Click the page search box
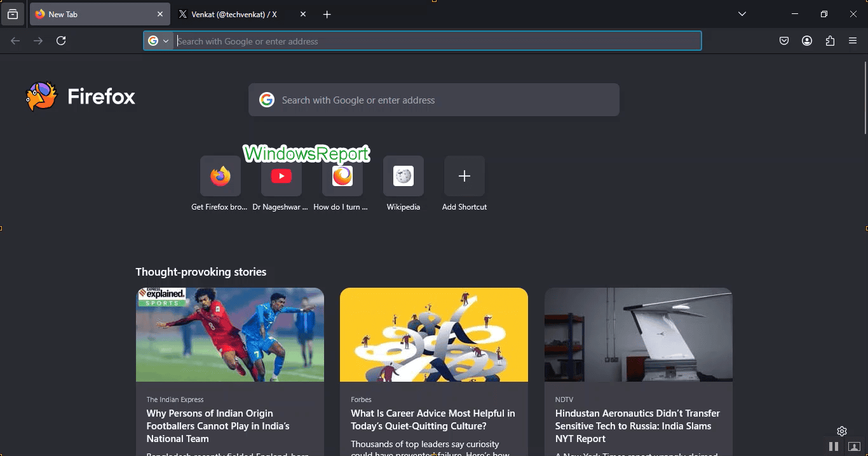Viewport: 868px width, 456px height. point(434,100)
